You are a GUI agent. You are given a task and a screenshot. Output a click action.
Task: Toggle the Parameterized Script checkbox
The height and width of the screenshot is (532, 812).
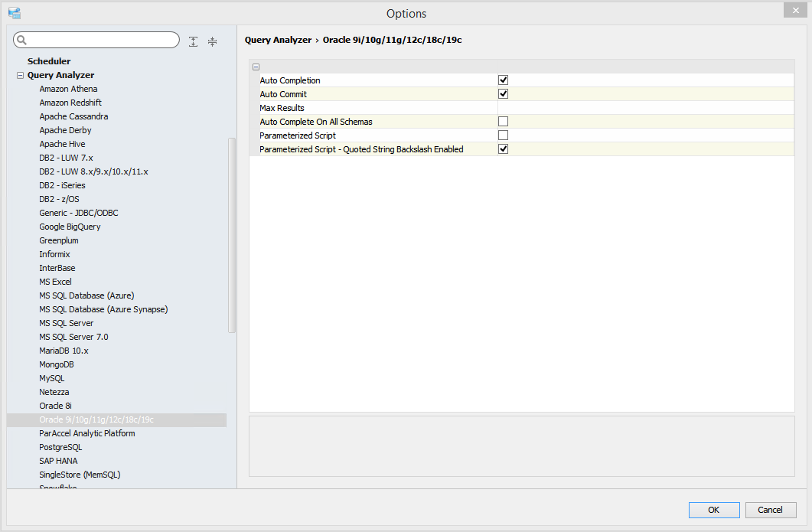tap(504, 135)
